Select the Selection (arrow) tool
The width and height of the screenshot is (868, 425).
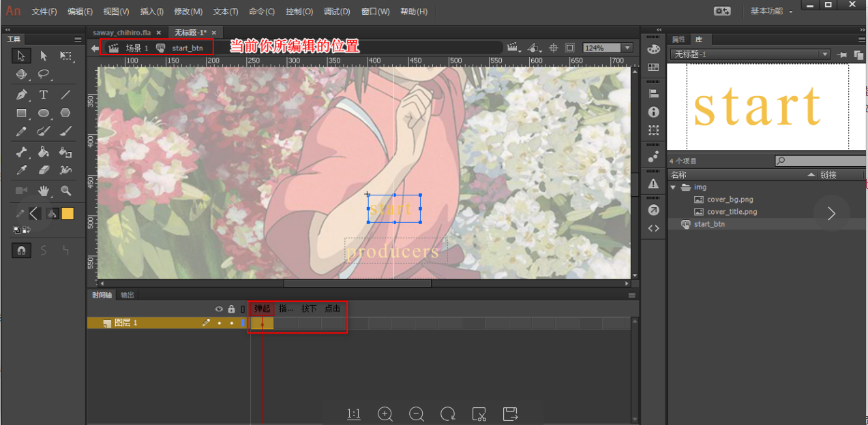(x=21, y=56)
